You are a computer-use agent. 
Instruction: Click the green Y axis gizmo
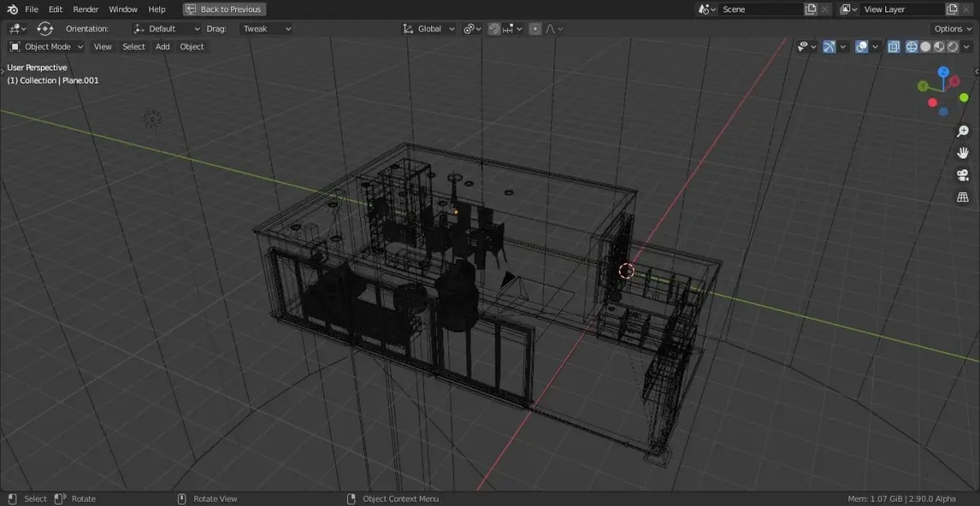(923, 86)
